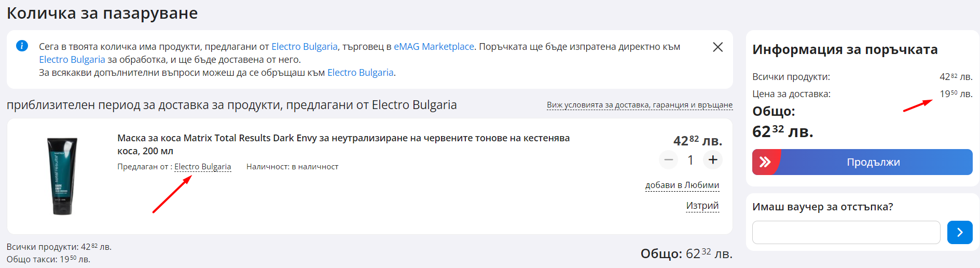Submit voucher with the blue arrow button
The width and height of the screenshot is (980, 268).
point(959,232)
